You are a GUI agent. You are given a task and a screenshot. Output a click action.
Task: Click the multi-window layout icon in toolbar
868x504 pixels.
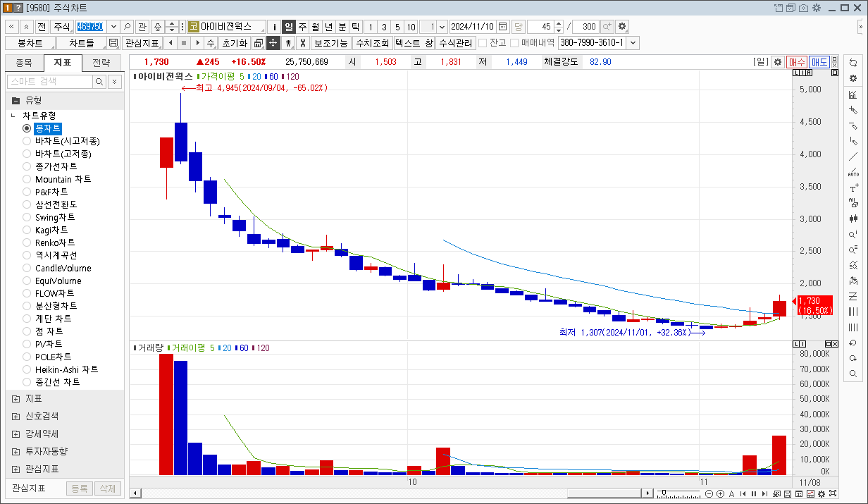259,43
